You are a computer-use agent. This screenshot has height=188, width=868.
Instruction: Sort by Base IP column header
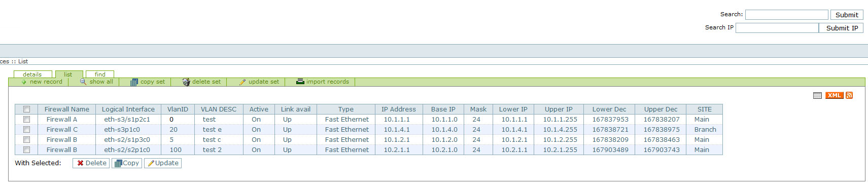tap(443, 109)
